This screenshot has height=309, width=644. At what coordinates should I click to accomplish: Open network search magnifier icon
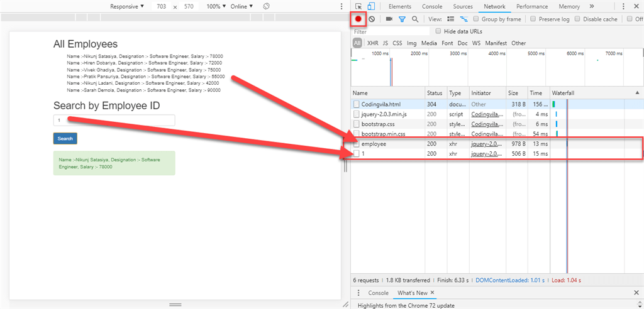pos(415,19)
